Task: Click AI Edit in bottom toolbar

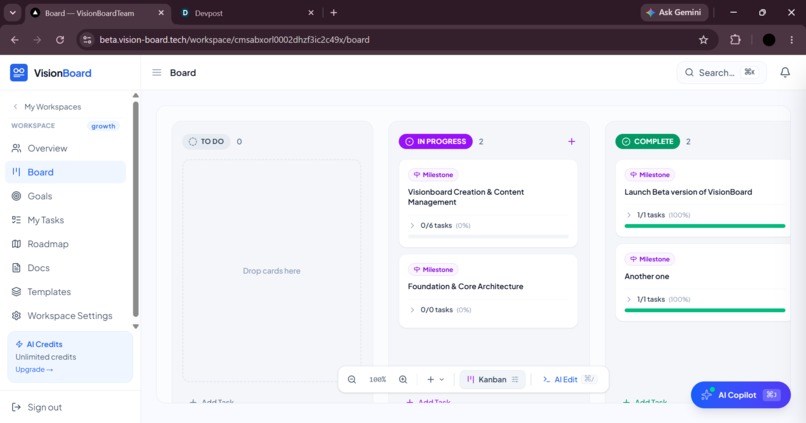Action: pyautogui.click(x=569, y=379)
